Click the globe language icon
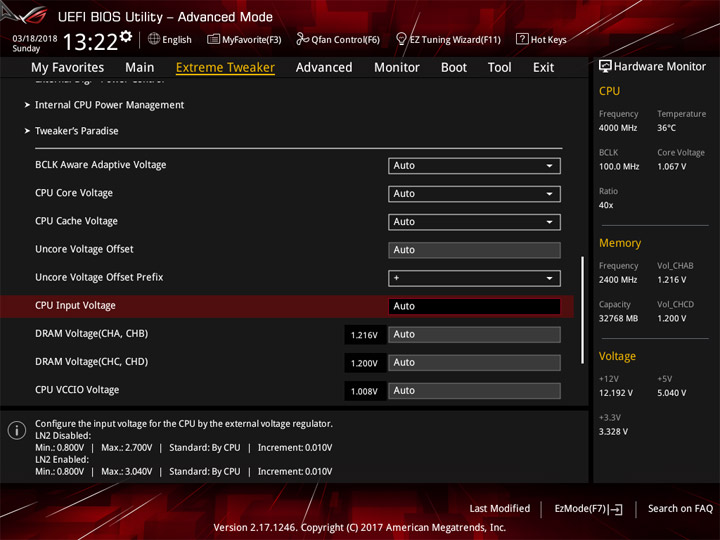The height and width of the screenshot is (540, 720). coord(154,39)
